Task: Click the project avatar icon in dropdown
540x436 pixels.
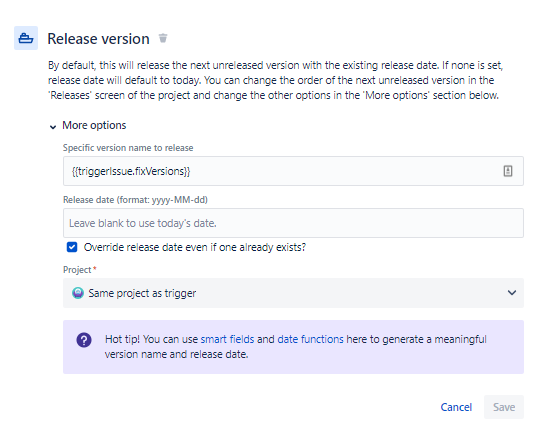Action: [78, 293]
